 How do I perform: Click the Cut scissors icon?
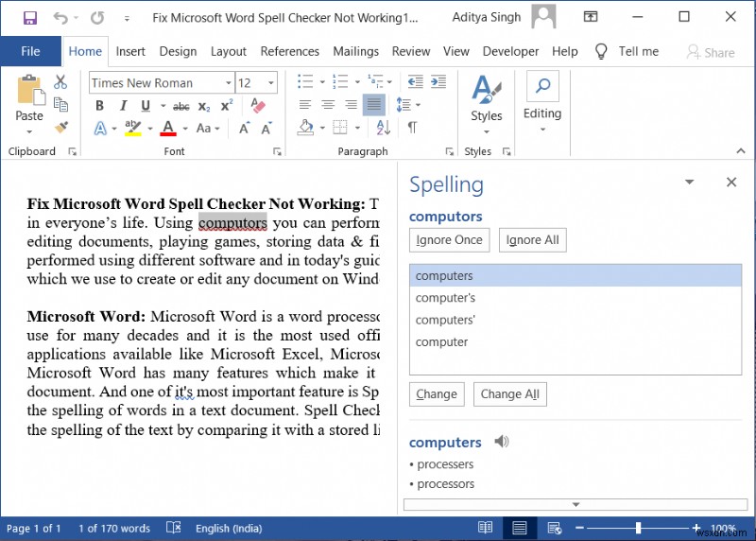click(x=60, y=82)
